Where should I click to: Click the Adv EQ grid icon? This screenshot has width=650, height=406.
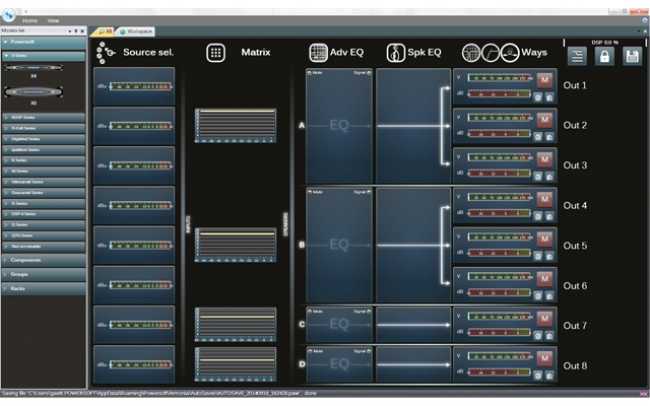click(318, 53)
